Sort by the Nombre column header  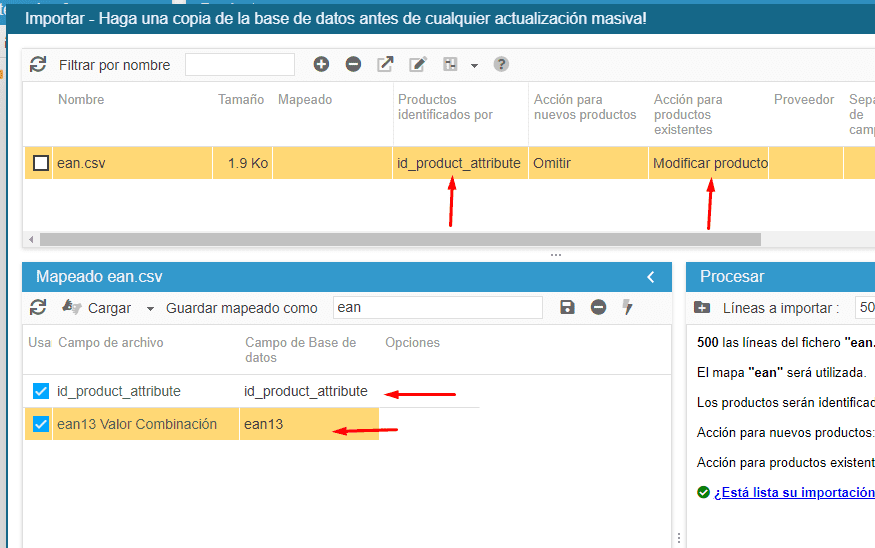[x=81, y=100]
